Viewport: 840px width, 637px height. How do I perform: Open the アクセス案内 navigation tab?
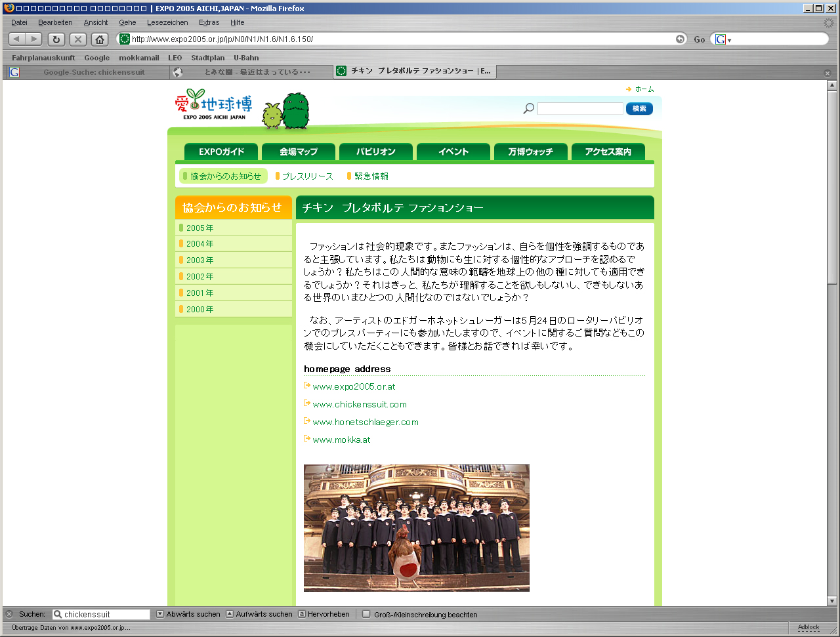coord(608,152)
